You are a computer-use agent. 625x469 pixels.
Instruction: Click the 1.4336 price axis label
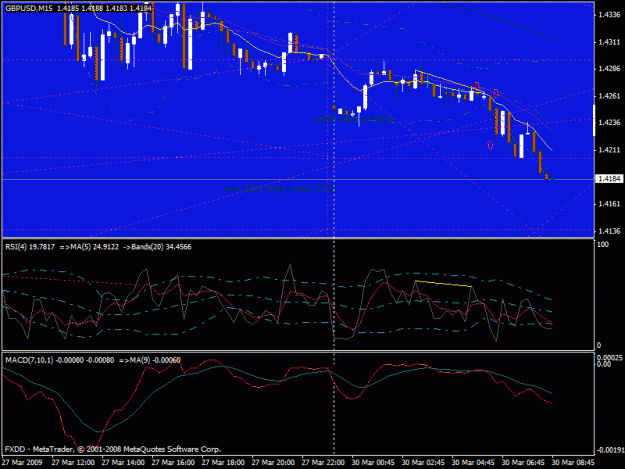[x=609, y=15]
